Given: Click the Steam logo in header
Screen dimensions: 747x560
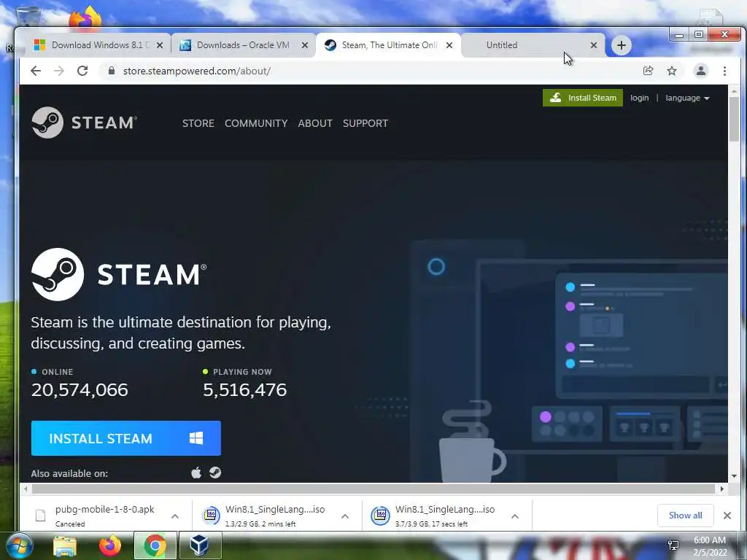Looking at the screenshot, I should pos(85,122).
